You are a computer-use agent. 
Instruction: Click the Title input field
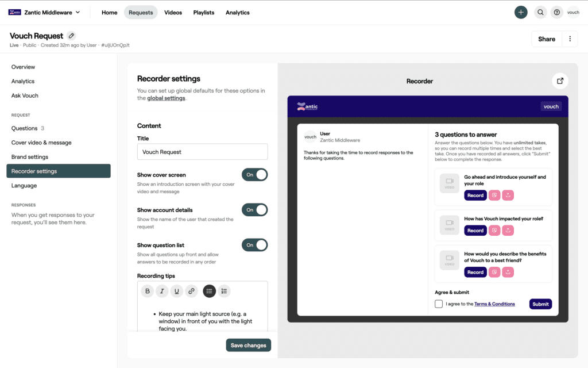click(x=203, y=152)
